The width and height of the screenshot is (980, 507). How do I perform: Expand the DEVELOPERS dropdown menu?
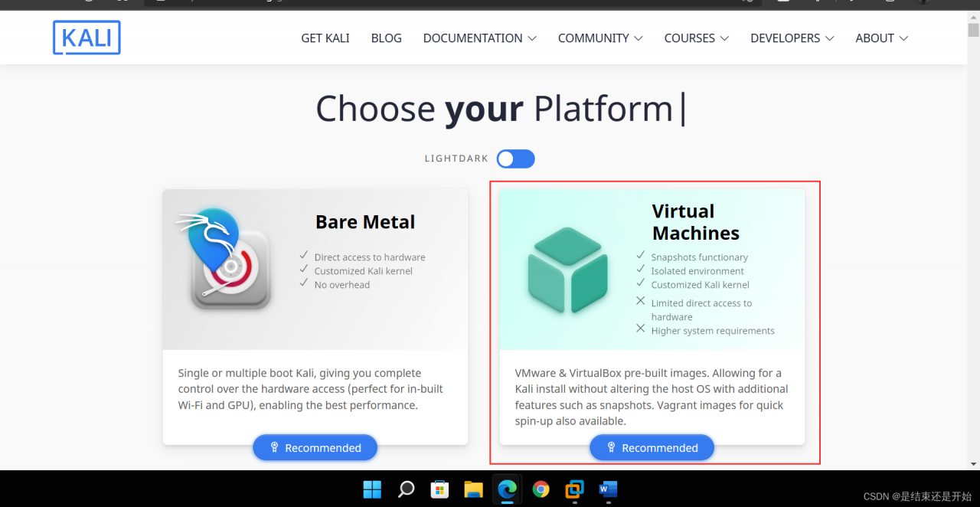(792, 38)
